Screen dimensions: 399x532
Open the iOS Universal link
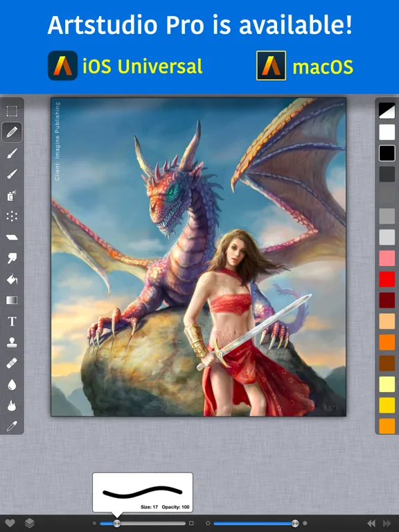[143, 66]
